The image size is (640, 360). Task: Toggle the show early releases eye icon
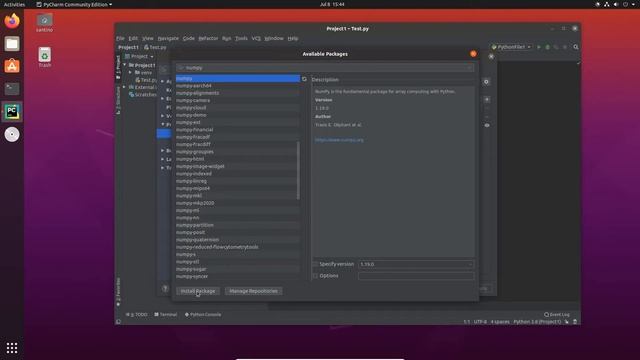tap(487, 125)
